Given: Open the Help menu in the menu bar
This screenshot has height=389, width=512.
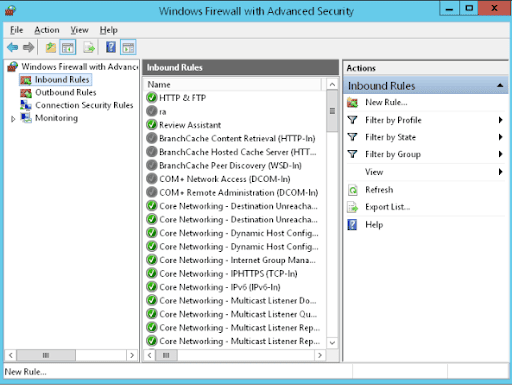Looking at the screenshot, I should [x=109, y=30].
